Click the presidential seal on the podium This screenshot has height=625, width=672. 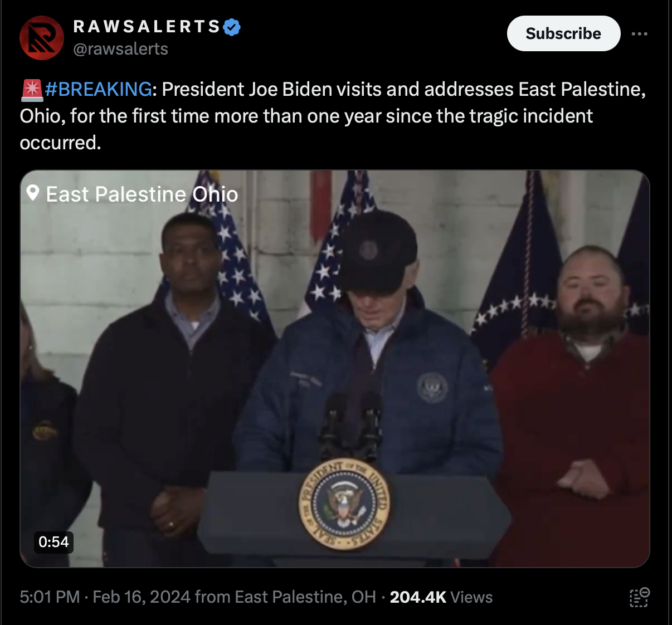coord(344,505)
